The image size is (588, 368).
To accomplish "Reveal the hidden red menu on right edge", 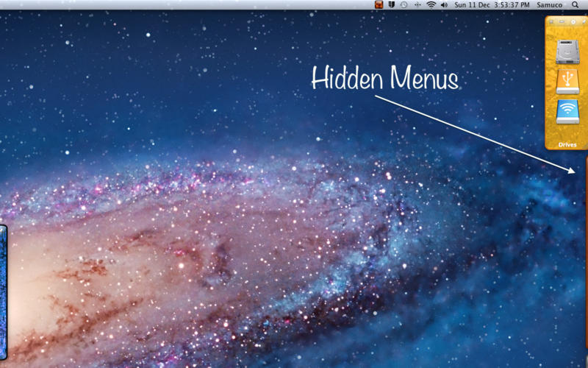I will pyautogui.click(x=586, y=250).
